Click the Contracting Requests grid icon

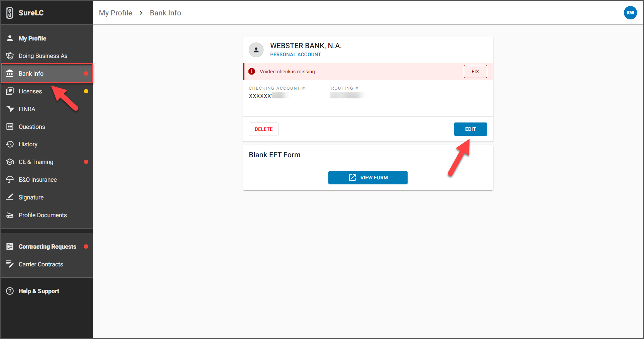tap(10, 247)
